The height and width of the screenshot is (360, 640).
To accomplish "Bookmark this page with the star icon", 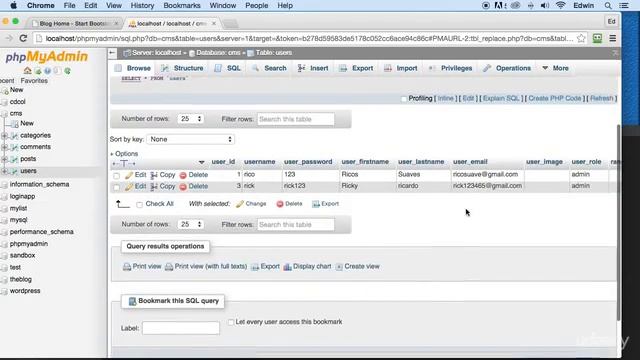I will coord(581,38).
